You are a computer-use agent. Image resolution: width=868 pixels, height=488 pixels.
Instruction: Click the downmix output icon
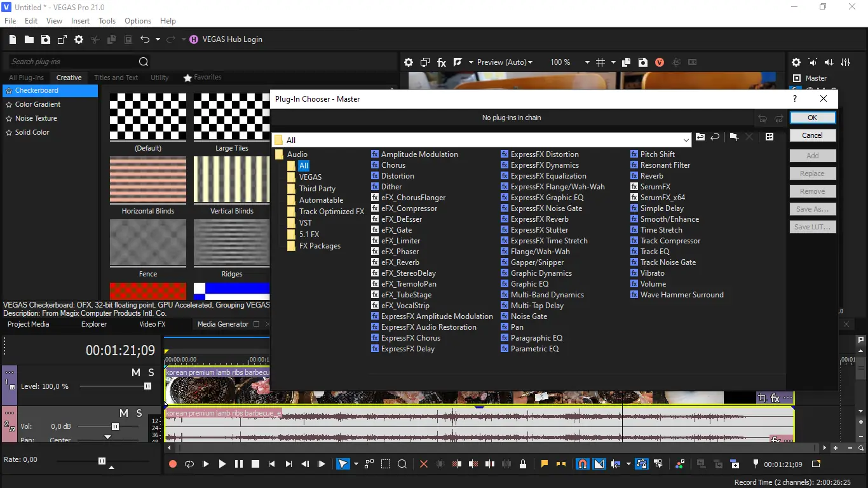coord(813,62)
